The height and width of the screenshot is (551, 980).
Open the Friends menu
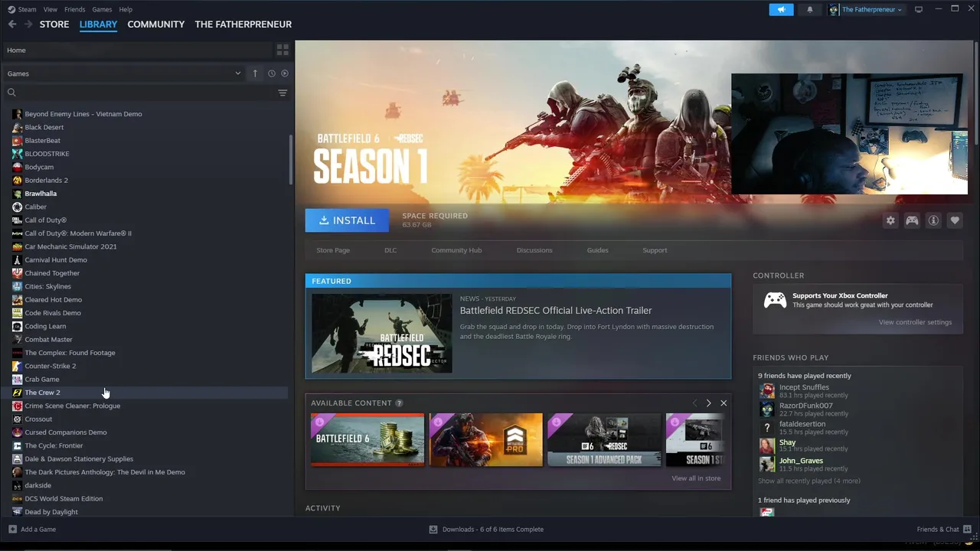coord(74,9)
